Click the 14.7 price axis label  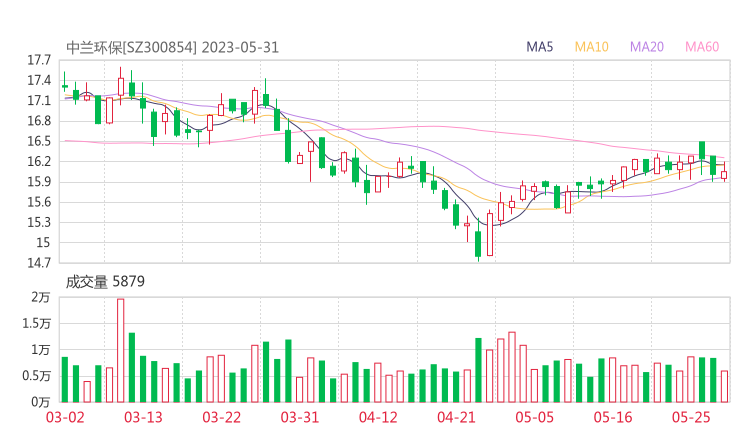pyautogui.click(x=39, y=263)
